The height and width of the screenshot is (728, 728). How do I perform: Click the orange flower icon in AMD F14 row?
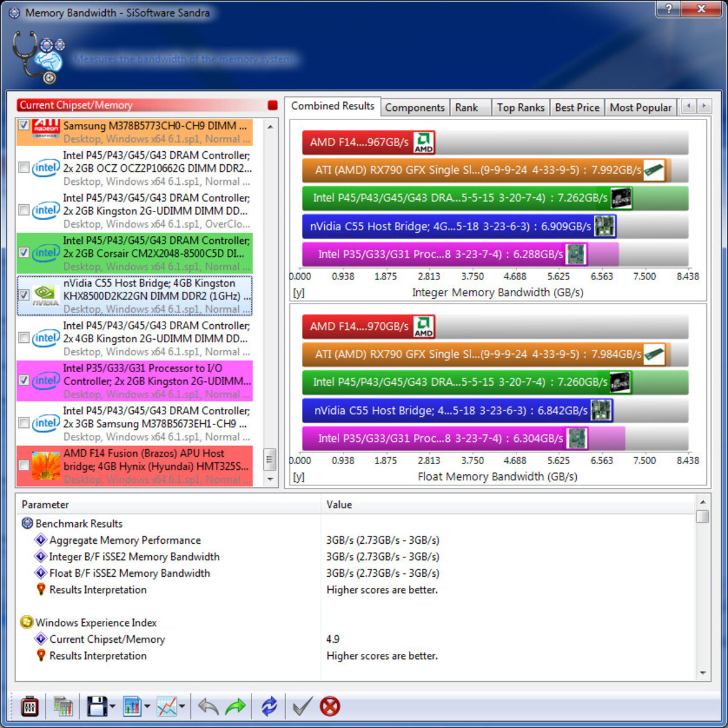[x=45, y=465]
